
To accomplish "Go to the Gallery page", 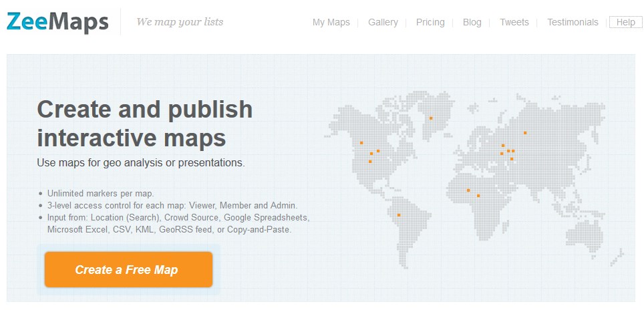I will pos(383,22).
